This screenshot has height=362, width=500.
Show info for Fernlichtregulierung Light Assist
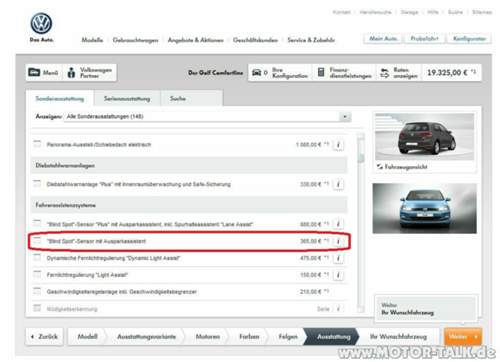[338, 275]
